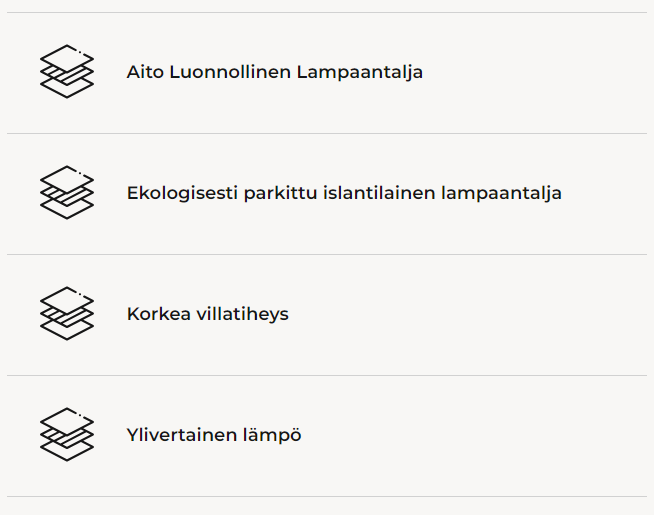Open the 'Aito Luonnollinen Lampaantalja' feature label
Image resolution: width=654 pixels, height=515 pixels.
tap(274, 73)
